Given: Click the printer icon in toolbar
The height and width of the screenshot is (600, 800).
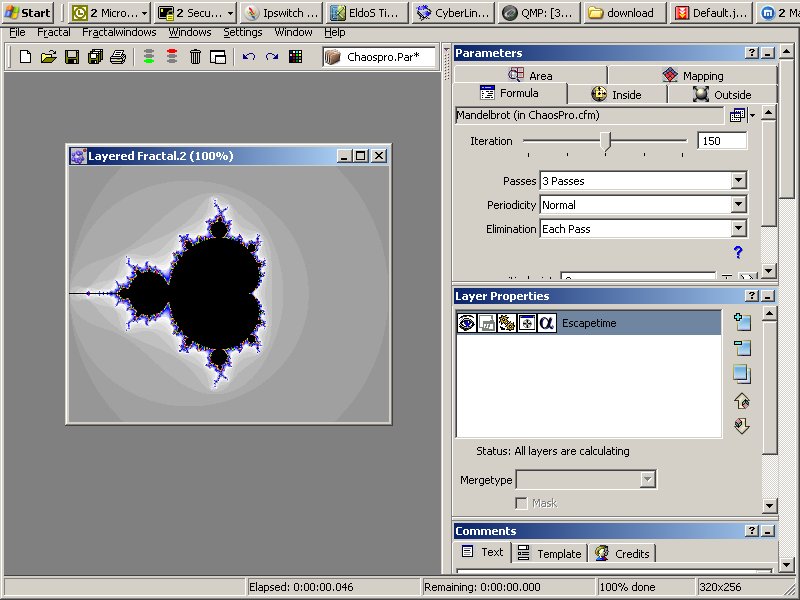Looking at the screenshot, I should [x=117, y=57].
